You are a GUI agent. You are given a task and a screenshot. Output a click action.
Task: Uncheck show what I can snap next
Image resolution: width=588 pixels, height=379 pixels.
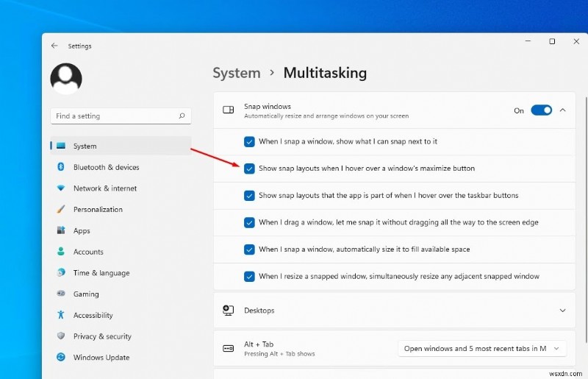pyautogui.click(x=249, y=141)
